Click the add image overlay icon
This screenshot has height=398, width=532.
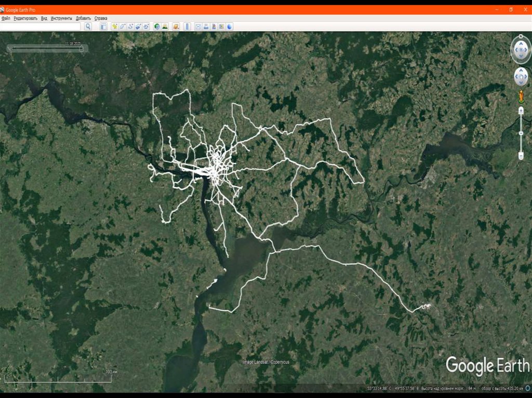(138, 26)
